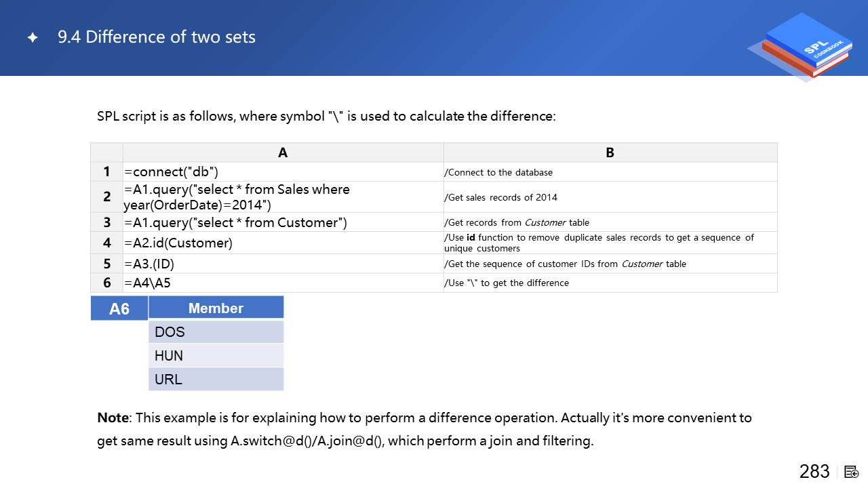Click row number 6 in the script grid
The image size is (868, 488).
coord(106,283)
